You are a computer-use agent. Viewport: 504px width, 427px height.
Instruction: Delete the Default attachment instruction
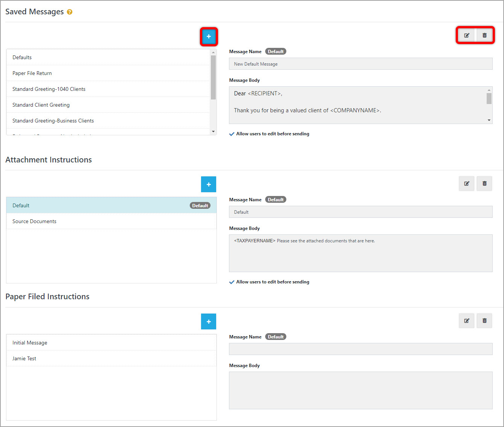(484, 184)
